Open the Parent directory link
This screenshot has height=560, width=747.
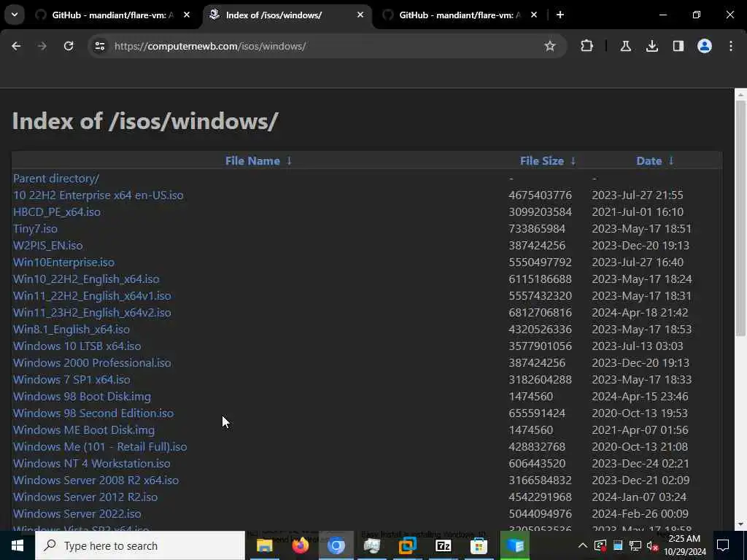tap(56, 179)
